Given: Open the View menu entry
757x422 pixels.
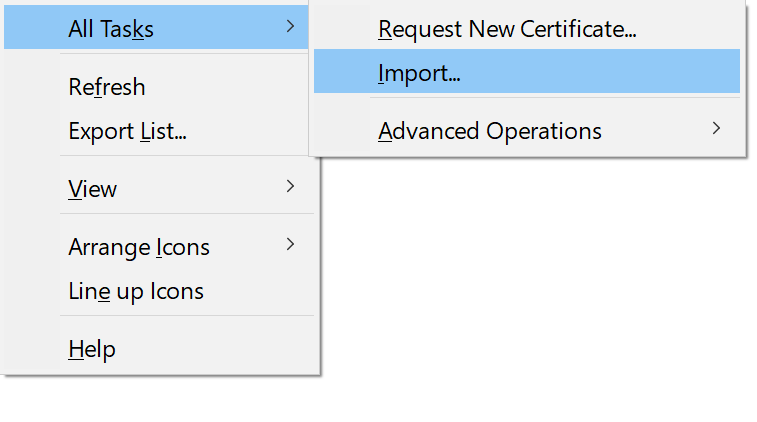Looking at the screenshot, I should click(93, 189).
